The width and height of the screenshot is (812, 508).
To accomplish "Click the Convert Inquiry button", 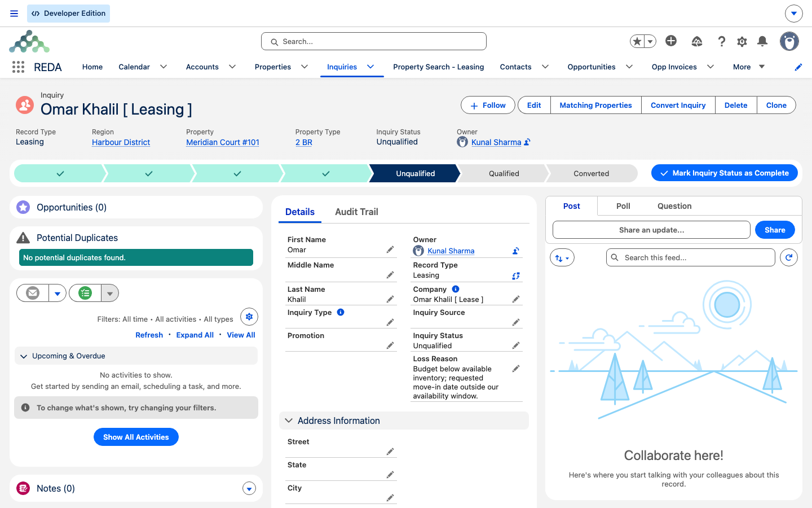I will click(678, 105).
